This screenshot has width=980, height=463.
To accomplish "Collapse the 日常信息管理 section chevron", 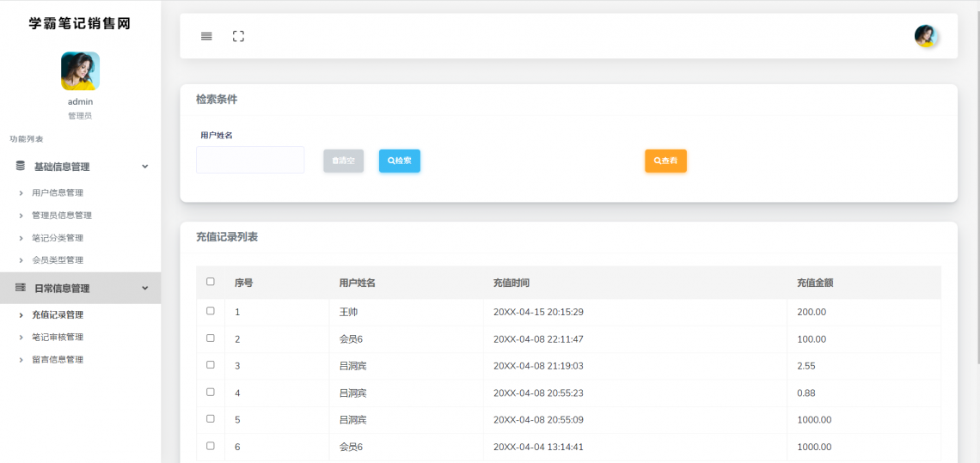I will [145, 288].
